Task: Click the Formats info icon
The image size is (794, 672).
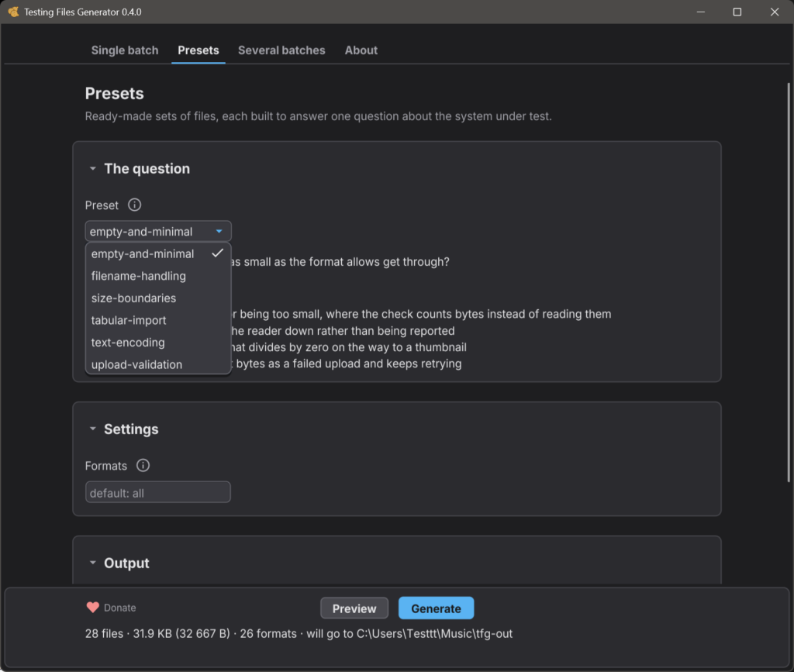Action: [143, 466]
